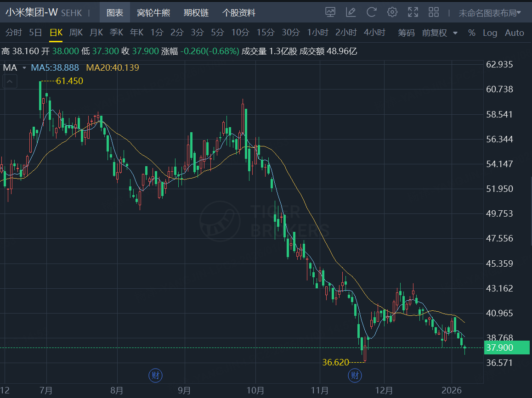Image resolution: width=532 pixels, height=398 pixels.
Task: Click the 10月 label on date axis
Action: [x=255, y=390]
